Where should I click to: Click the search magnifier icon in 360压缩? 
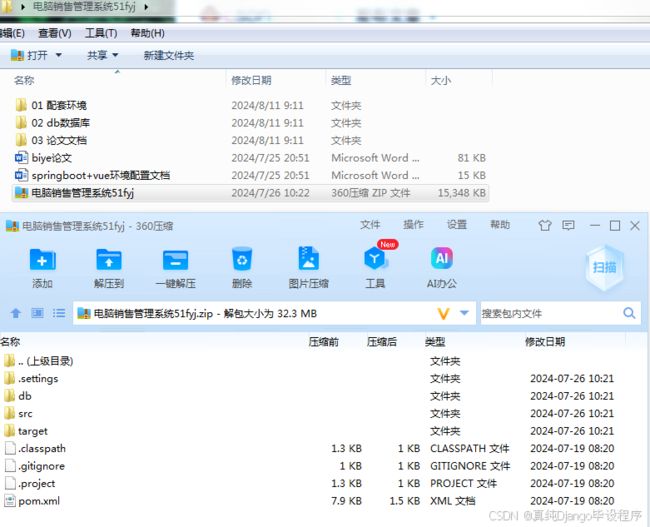629,313
